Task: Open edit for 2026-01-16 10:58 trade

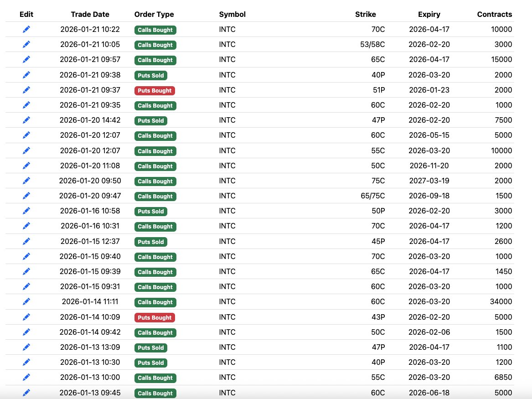Action: 26,211
